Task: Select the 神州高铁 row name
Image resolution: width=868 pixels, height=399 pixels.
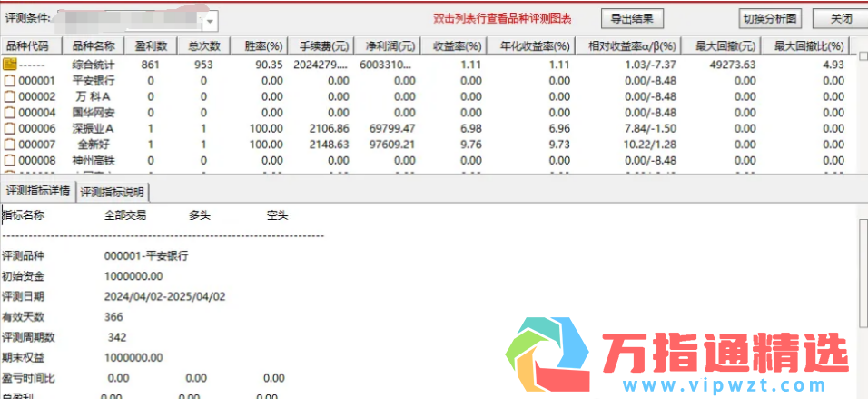Action: pyautogui.click(x=94, y=161)
